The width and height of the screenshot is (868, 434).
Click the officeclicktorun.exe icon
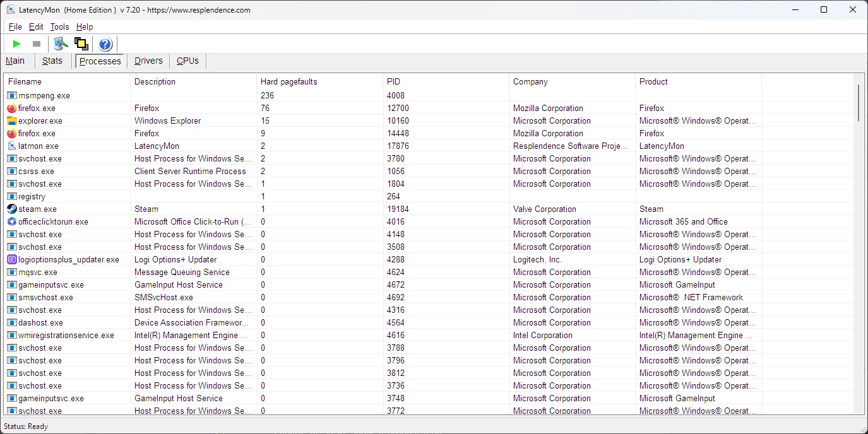click(x=12, y=222)
